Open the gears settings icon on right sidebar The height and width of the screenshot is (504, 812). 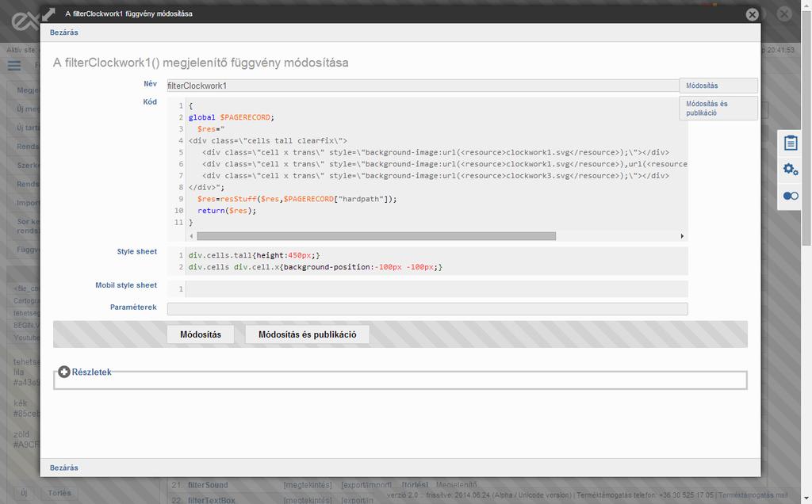[x=791, y=170]
